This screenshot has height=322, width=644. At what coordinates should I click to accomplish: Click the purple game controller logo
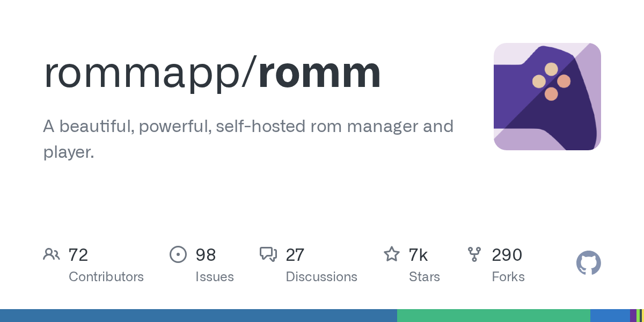pyautogui.click(x=547, y=97)
